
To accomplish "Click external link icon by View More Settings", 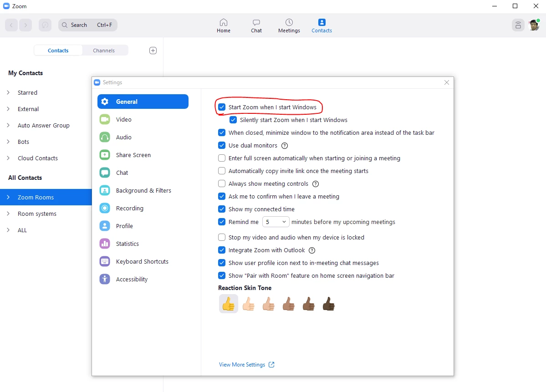I will (271, 365).
